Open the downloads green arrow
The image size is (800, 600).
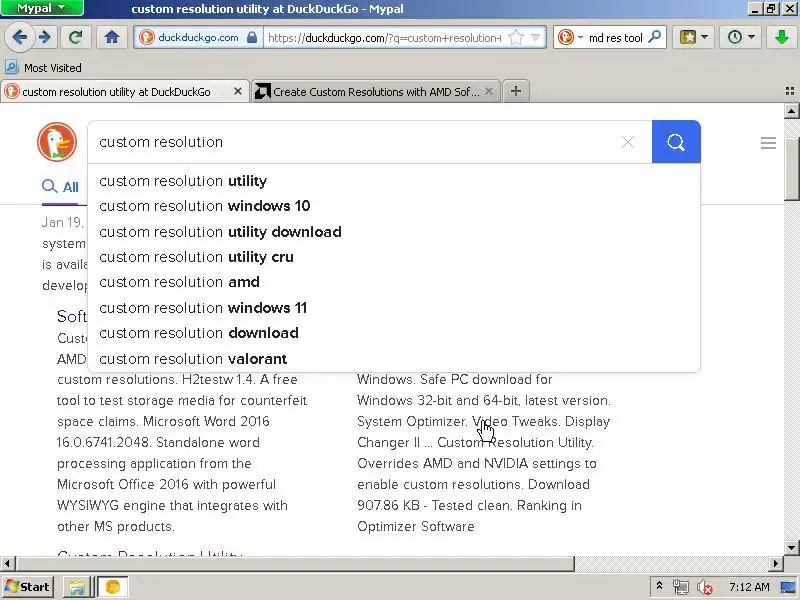782,37
